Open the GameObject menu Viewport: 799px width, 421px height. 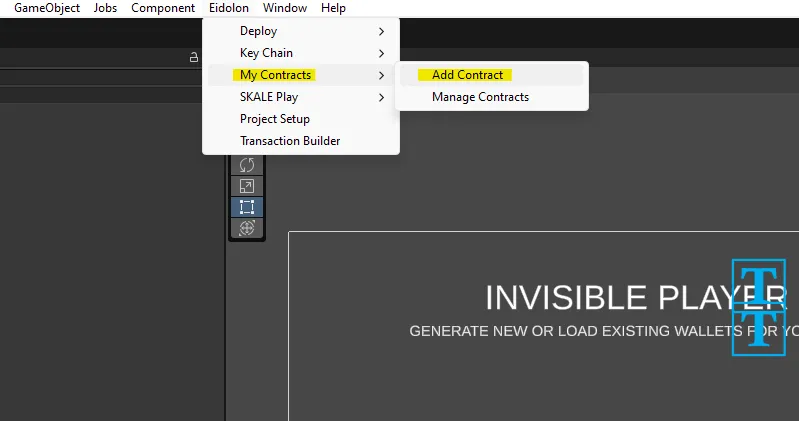pos(47,8)
